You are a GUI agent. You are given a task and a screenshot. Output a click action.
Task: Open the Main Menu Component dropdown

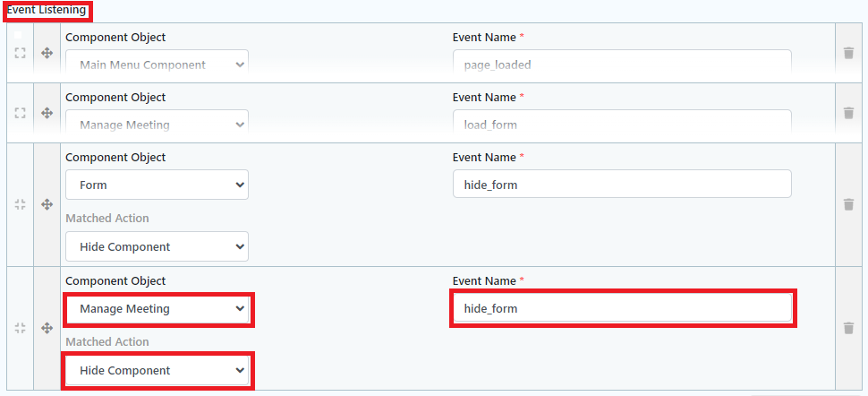point(157,65)
